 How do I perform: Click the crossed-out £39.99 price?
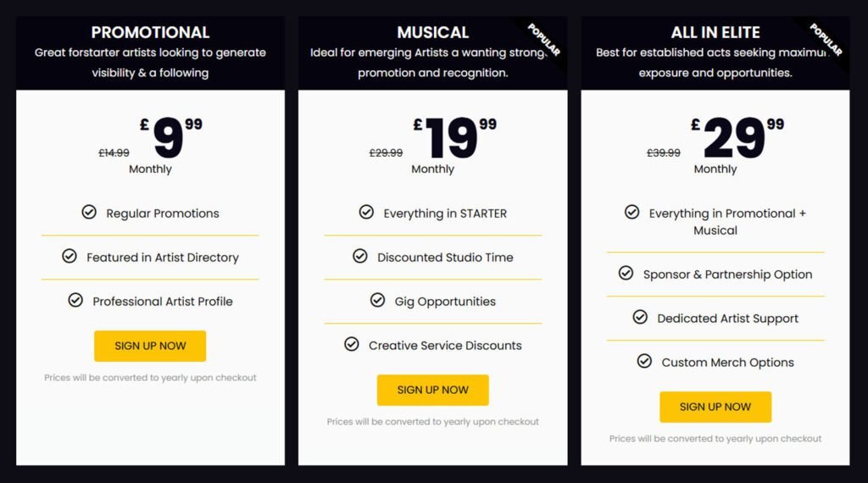(x=664, y=153)
